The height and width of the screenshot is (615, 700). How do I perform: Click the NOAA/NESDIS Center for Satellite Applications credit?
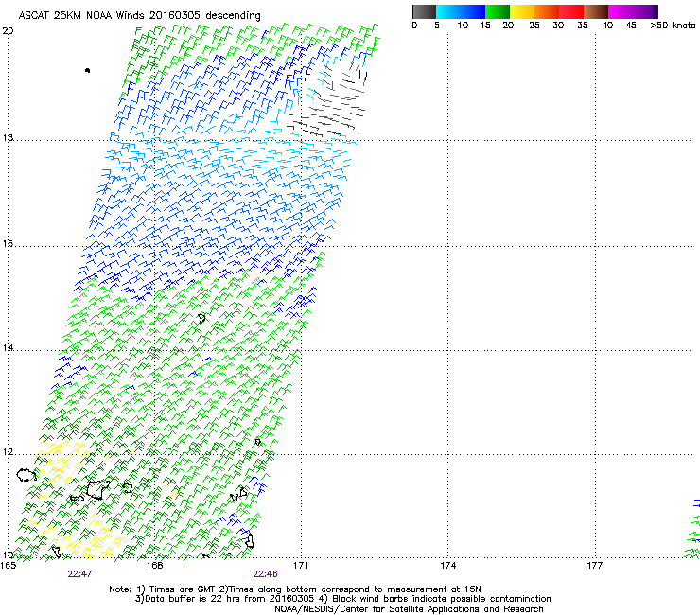coord(409,609)
